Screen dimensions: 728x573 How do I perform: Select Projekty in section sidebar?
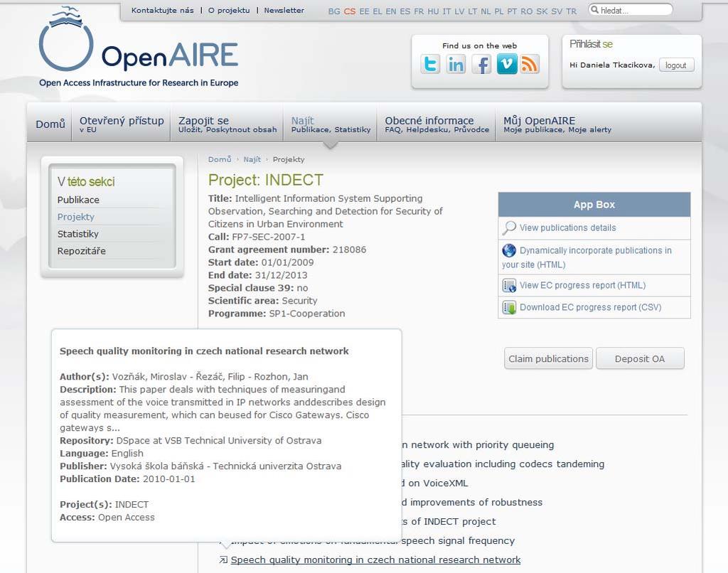tap(75, 217)
